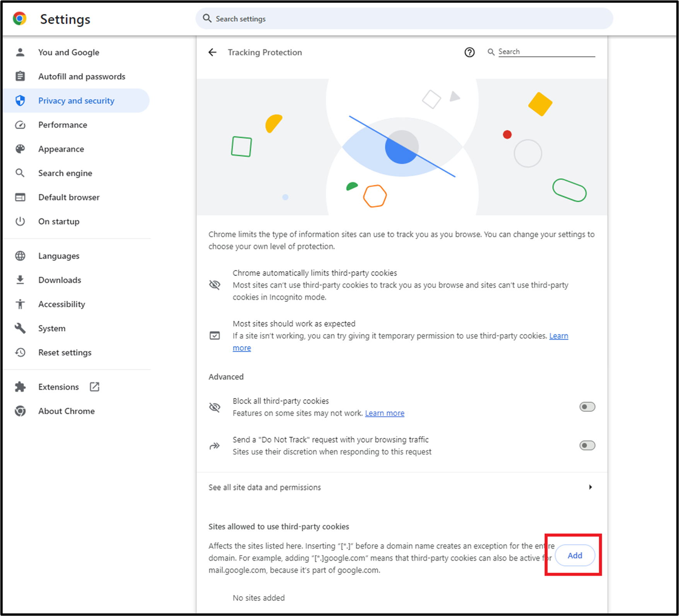This screenshot has height=616, width=679.
Task: Click the Default browser window icon
Action: coord(20,197)
